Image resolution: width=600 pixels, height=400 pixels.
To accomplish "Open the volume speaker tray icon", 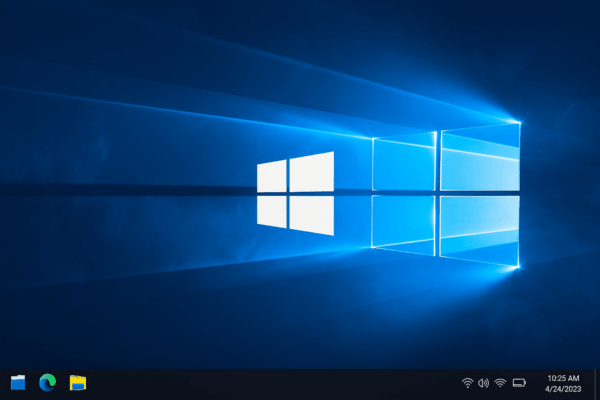I will click(x=484, y=383).
